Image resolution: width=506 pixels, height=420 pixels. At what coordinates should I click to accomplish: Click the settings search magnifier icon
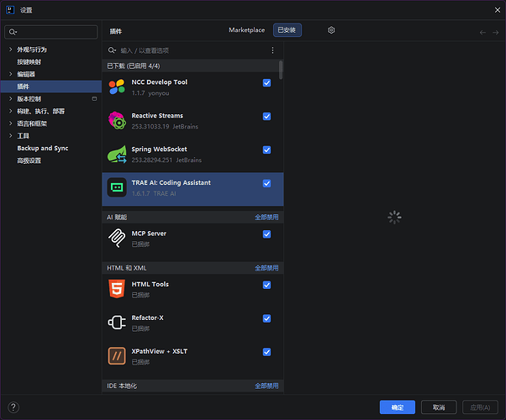pos(13,32)
